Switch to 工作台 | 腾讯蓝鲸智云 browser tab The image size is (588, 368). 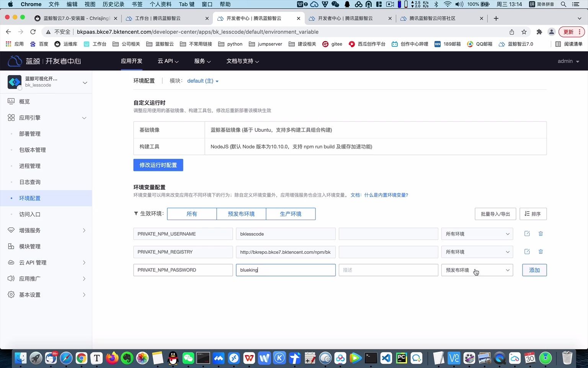(167, 18)
